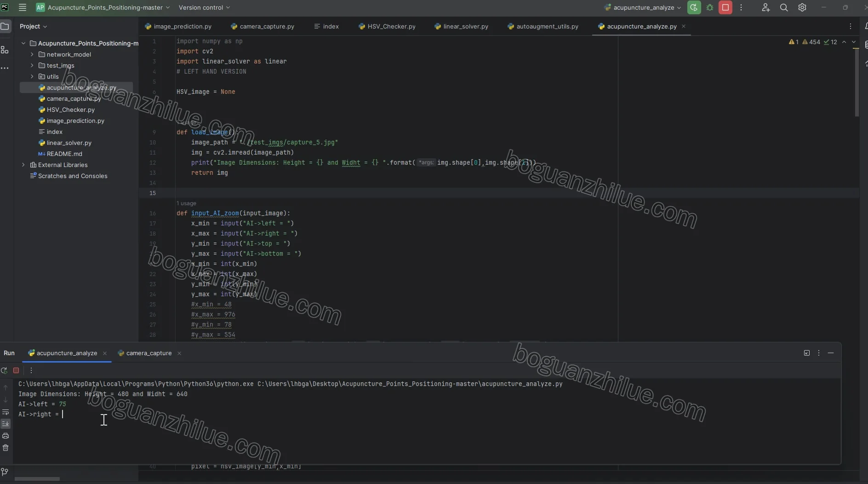Screen dimensions: 868x484
Task: Open Code With Me user icon
Action: 765,7
